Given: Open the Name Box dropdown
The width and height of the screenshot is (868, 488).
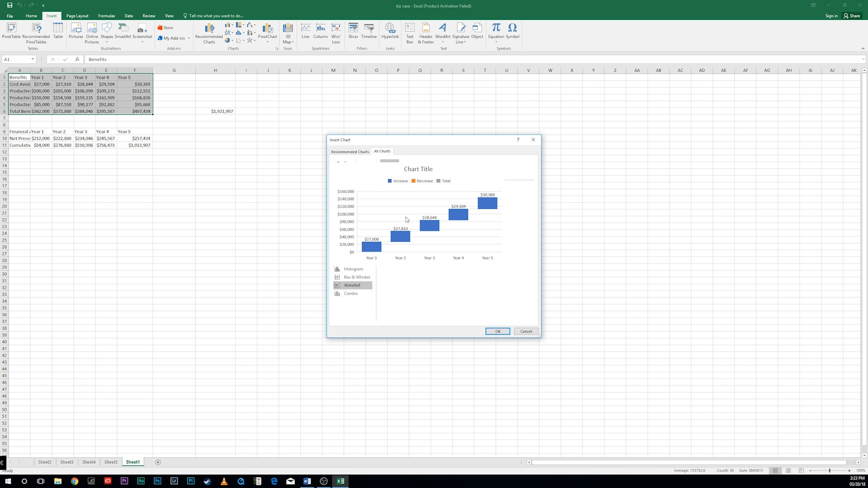Looking at the screenshot, I should click(x=33, y=59).
